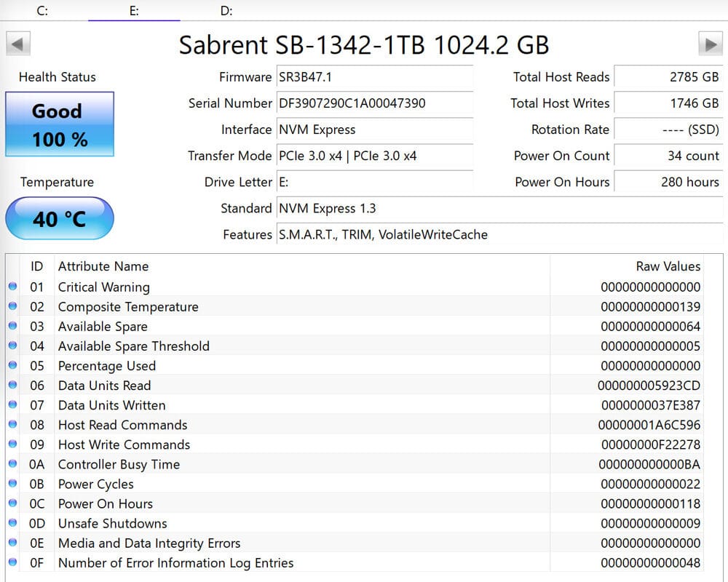The height and width of the screenshot is (582, 728).
Task: Click the Raw Values column header
Action: coord(627,266)
